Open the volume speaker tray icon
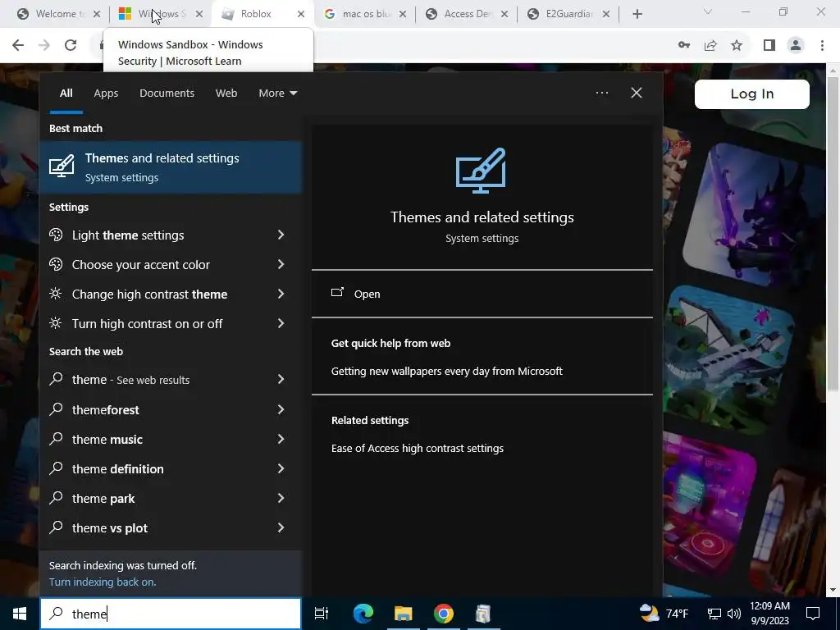 (x=734, y=614)
